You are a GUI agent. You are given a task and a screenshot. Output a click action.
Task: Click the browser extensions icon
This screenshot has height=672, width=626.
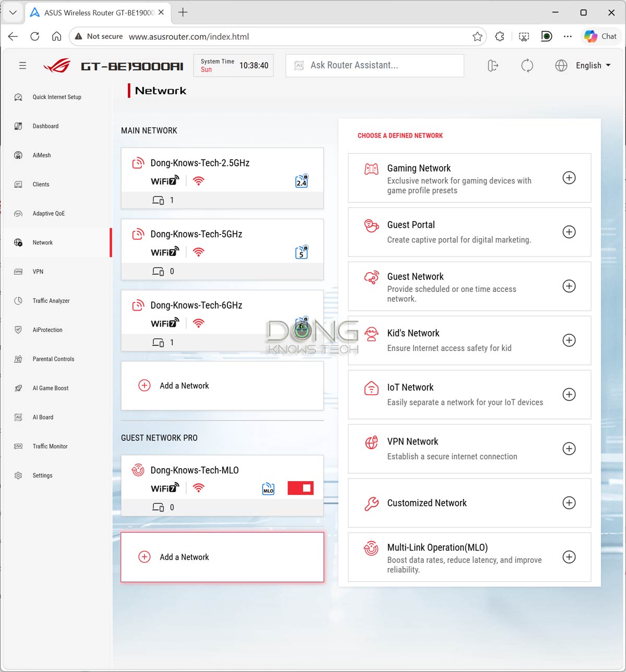499,36
